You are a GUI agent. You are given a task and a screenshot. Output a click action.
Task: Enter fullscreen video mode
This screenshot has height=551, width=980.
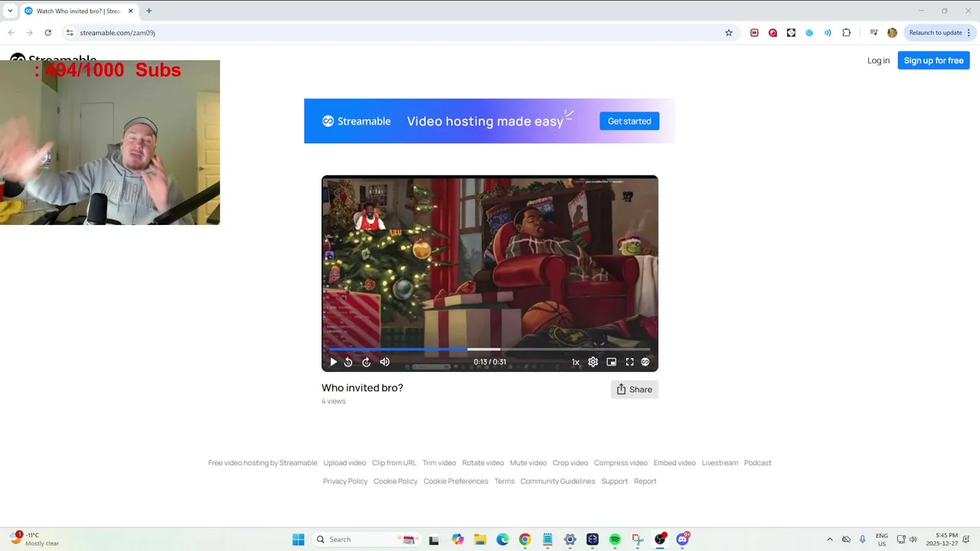click(x=629, y=362)
